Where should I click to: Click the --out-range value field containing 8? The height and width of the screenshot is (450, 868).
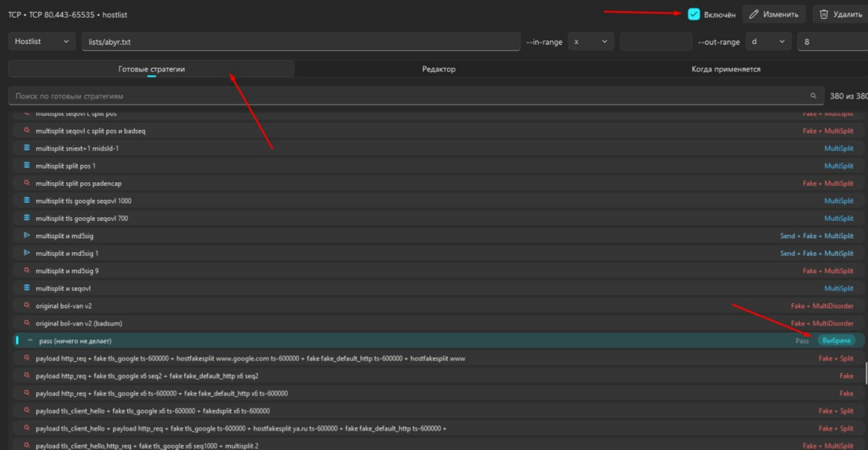(x=833, y=42)
